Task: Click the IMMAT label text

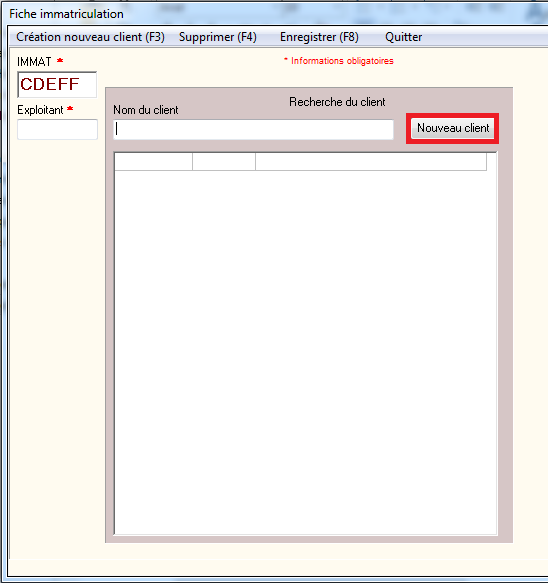Action: [34, 61]
